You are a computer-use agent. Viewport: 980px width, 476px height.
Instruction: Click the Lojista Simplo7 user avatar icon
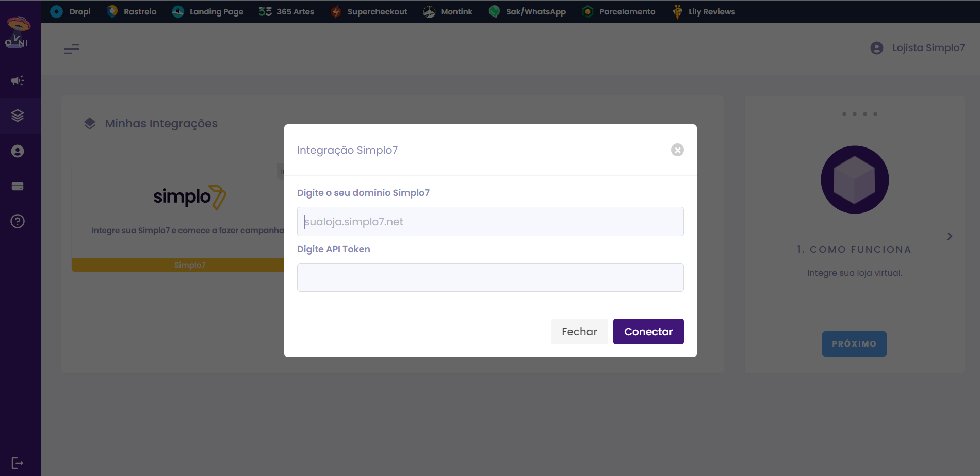tap(877, 48)
